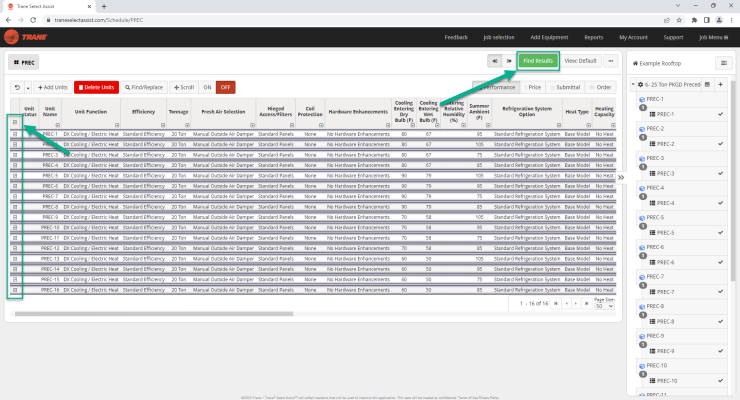This screenshot has height=400, width=740.
Task: Toggle the checkbox for row PREC-8
Action: [15, 207]
